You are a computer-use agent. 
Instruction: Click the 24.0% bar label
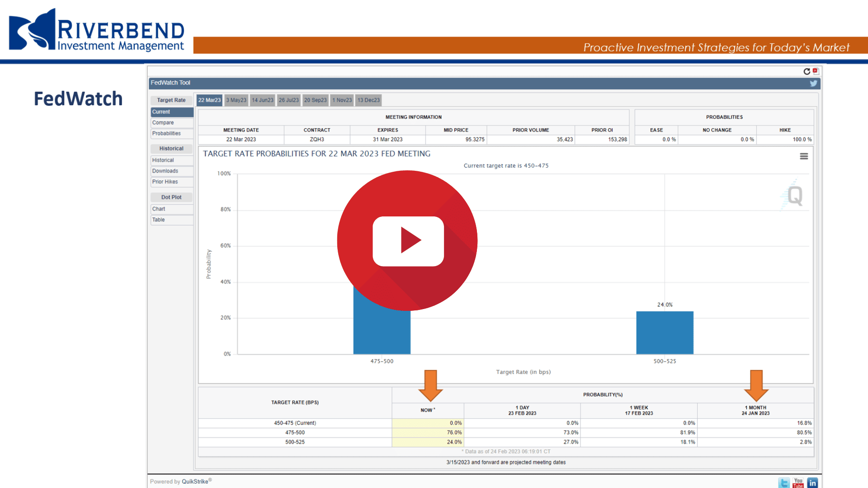coord(665,305)
